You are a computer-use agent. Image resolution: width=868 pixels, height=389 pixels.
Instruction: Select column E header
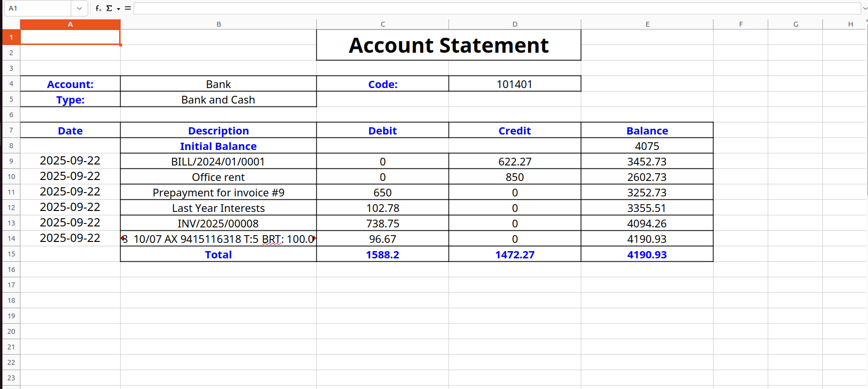point(647,24)
